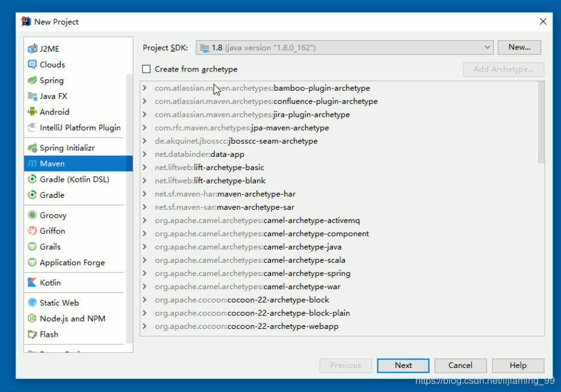Screen dimensions: 561x392
Task: Select the Grails icon
Action: point(32,247)
